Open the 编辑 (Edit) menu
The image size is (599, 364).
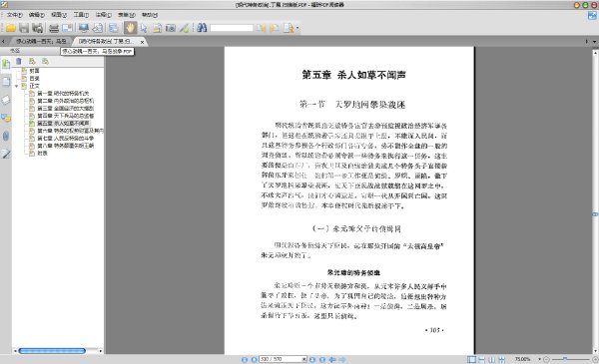click(37, 15)
